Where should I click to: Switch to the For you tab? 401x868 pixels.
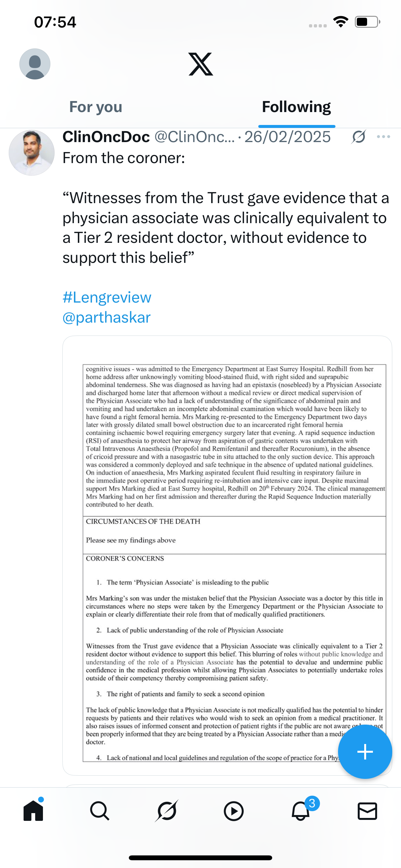click(96, 107)
